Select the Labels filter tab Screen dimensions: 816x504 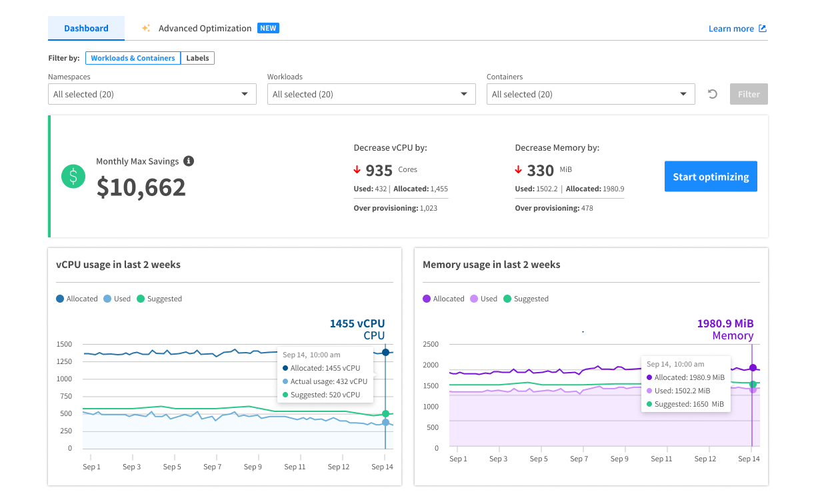click(x=197, y=58)
